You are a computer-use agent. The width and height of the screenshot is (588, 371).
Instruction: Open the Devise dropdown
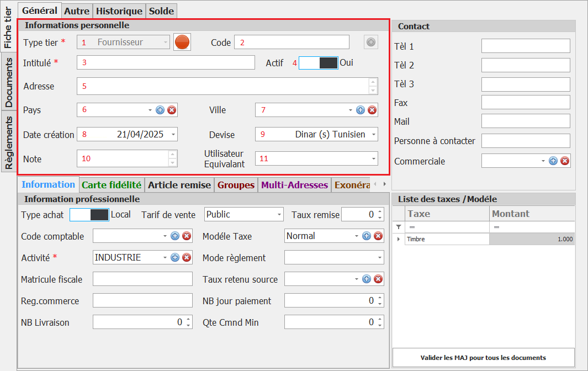click(374, 134)
